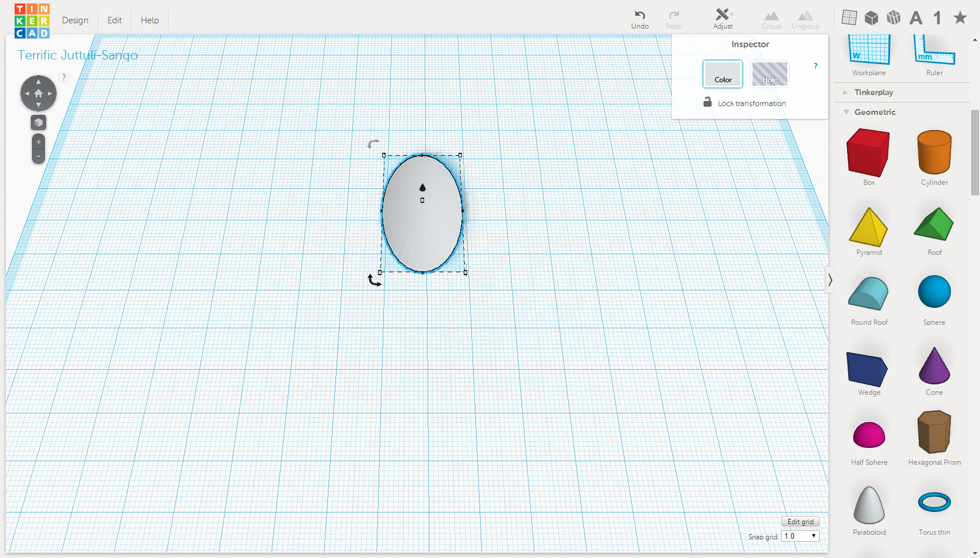The width and height of the screenshot is (980, 558).
Task: Expand the Tinkerplay section
Action: [x=846, y=92]
